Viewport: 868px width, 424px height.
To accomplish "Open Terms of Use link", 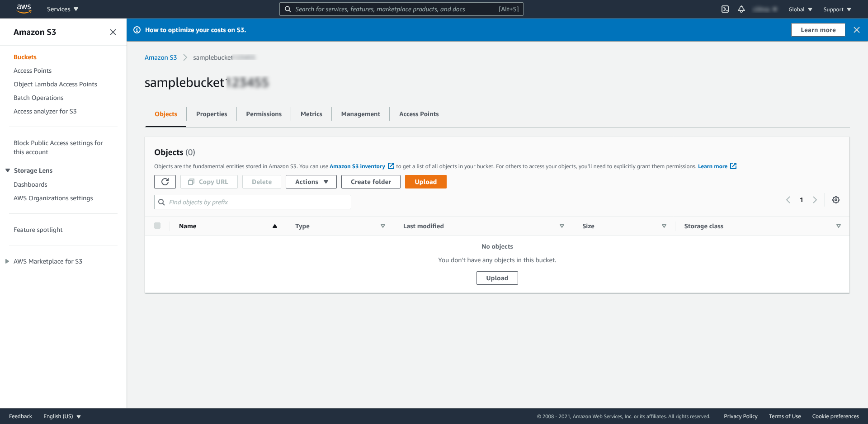I will (x=785, y=416).
